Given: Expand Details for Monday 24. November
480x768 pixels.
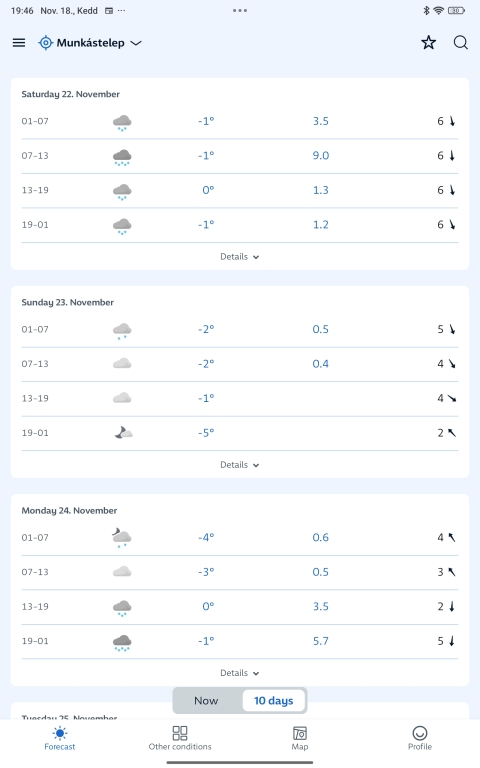Looking at the screenshot, I should click(240, 673).
